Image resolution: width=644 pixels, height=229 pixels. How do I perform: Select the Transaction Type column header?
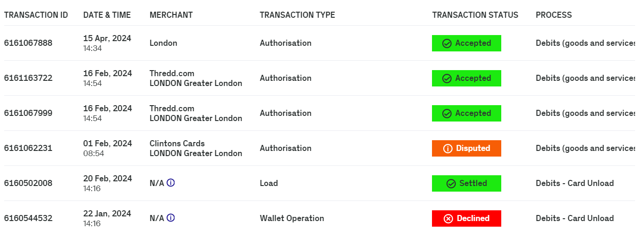point(297,15)
